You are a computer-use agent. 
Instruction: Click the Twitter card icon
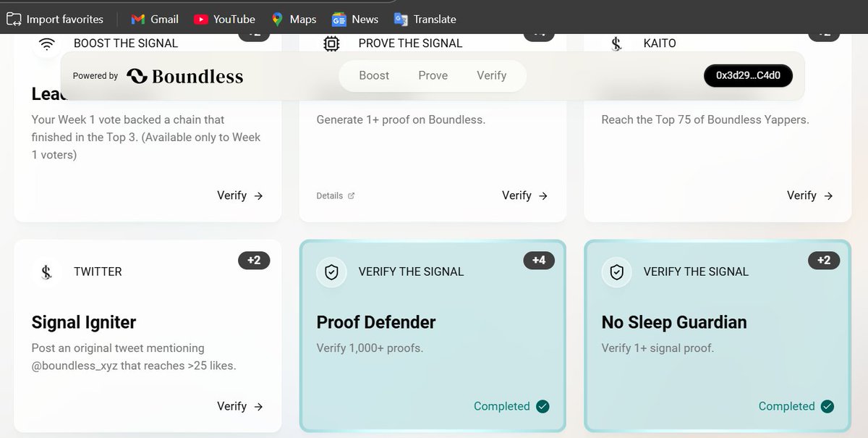(46, 271)
